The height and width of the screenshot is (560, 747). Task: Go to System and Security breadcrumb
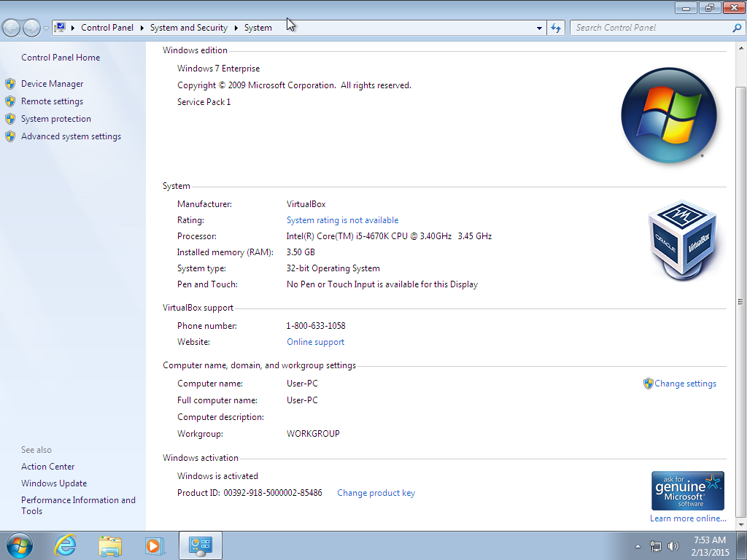click(189, 28)
